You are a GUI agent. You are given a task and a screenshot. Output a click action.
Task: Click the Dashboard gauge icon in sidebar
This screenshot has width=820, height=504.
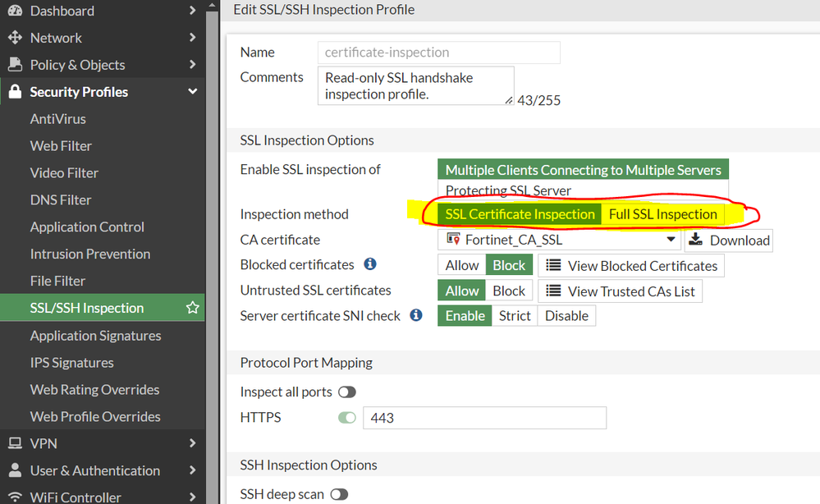(x=14, y=11)
